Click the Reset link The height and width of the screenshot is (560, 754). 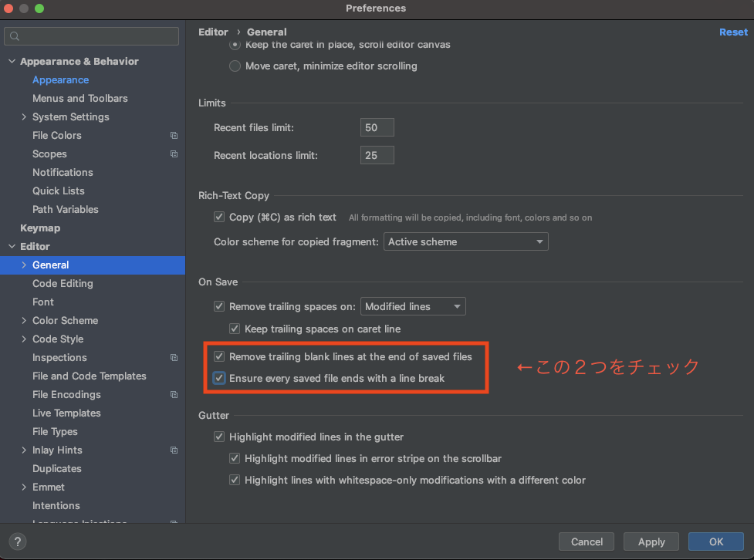733,32
